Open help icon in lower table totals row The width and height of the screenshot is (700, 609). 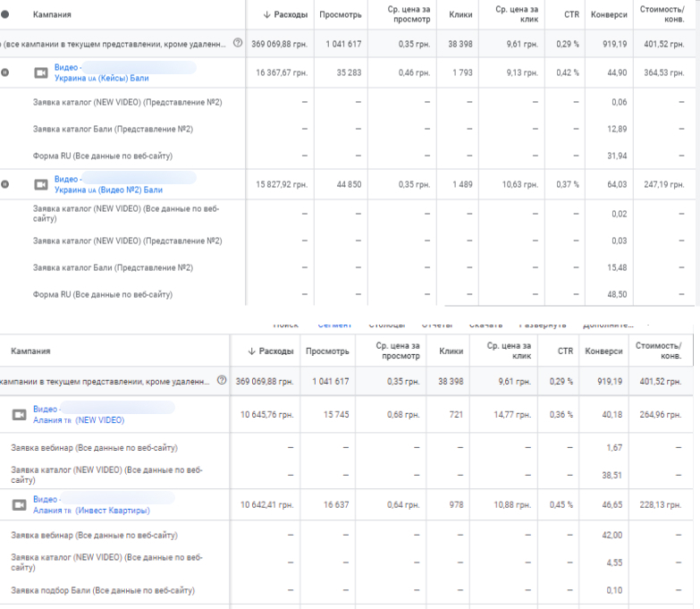tap(222, 380)
